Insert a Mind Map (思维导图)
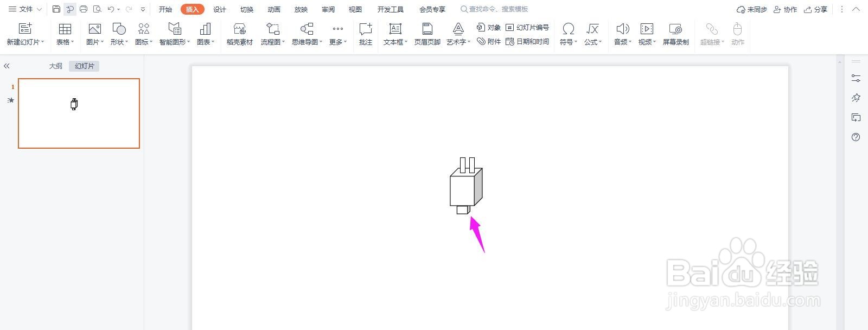 click(307, 34)
